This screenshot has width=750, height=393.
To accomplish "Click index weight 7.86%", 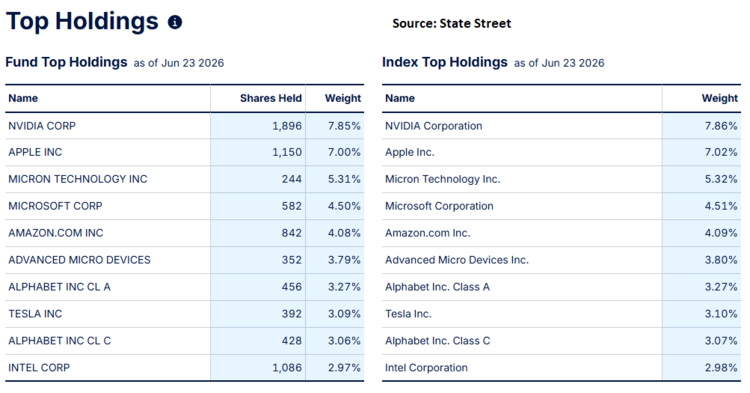I will click(x=721, y=126).
